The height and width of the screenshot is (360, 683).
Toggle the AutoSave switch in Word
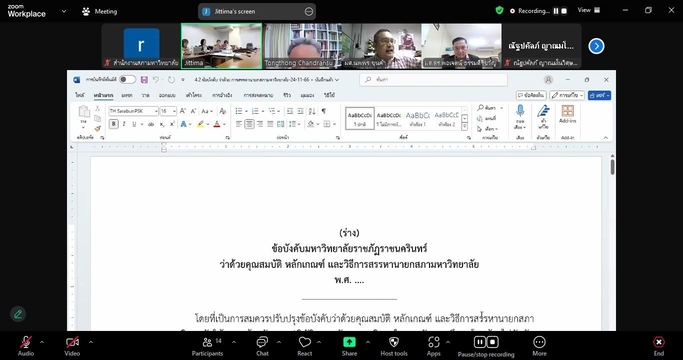(x=127, y=80)
